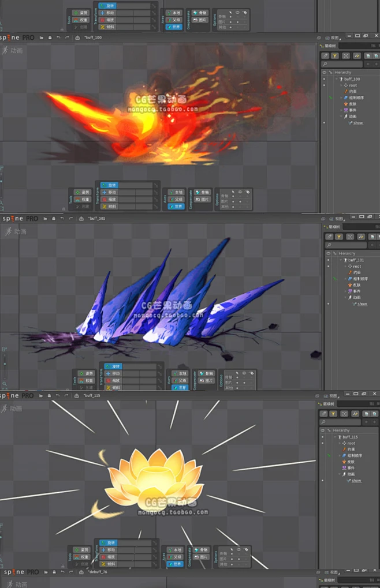Click the redo arrow beside the buff_115 title
This screenshot has width=380, height=588.
click(70, 396)
